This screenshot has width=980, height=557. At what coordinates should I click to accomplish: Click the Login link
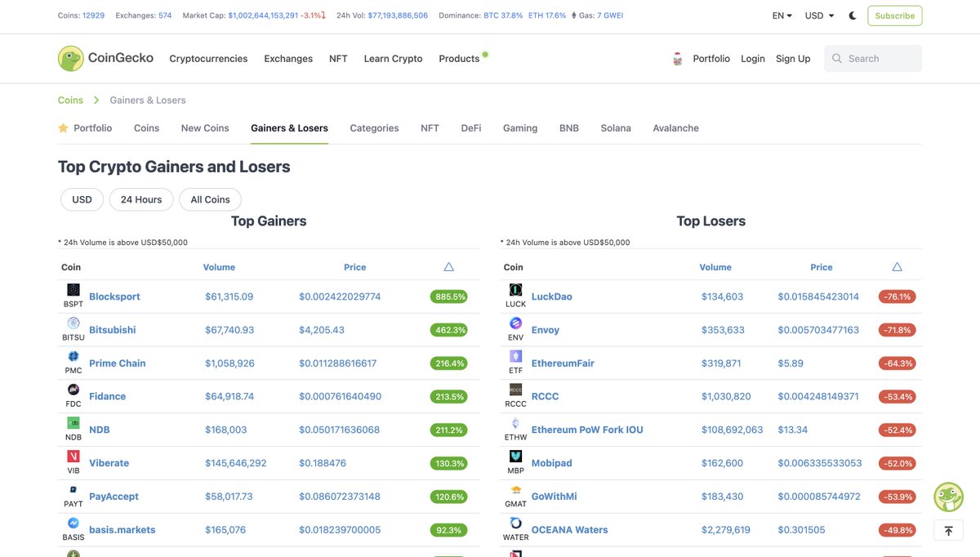pyautogui.click(x=753, y=59)
